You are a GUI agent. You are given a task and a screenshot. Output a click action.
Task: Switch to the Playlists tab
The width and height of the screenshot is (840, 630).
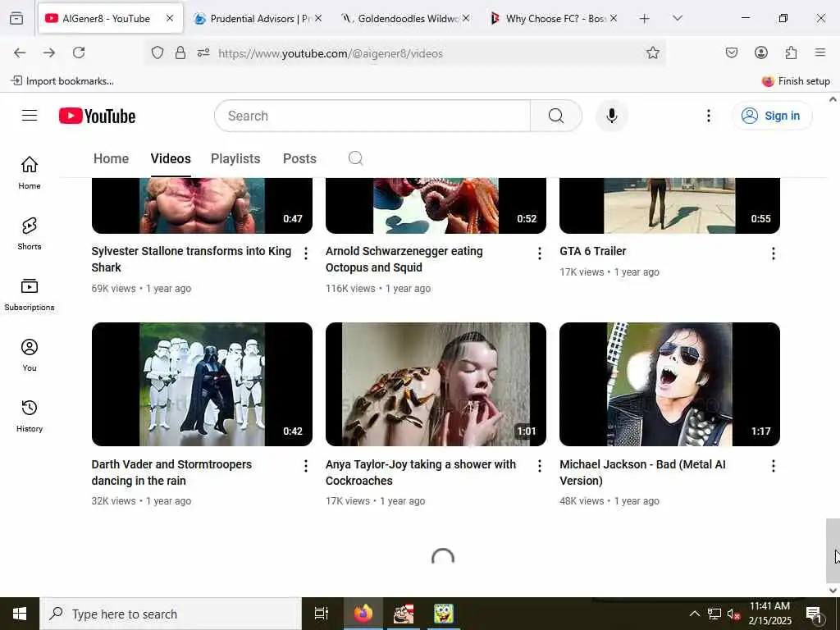[x=235, y=158]
